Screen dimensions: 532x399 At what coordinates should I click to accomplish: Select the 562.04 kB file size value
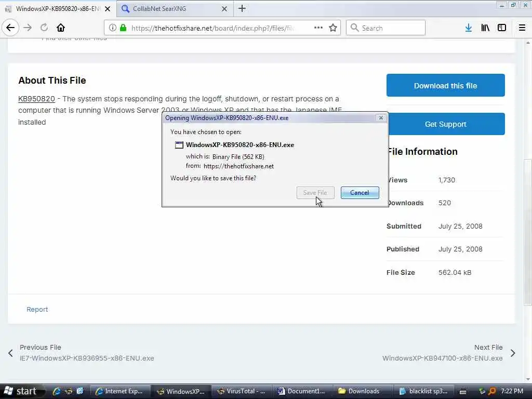[455, 272]
